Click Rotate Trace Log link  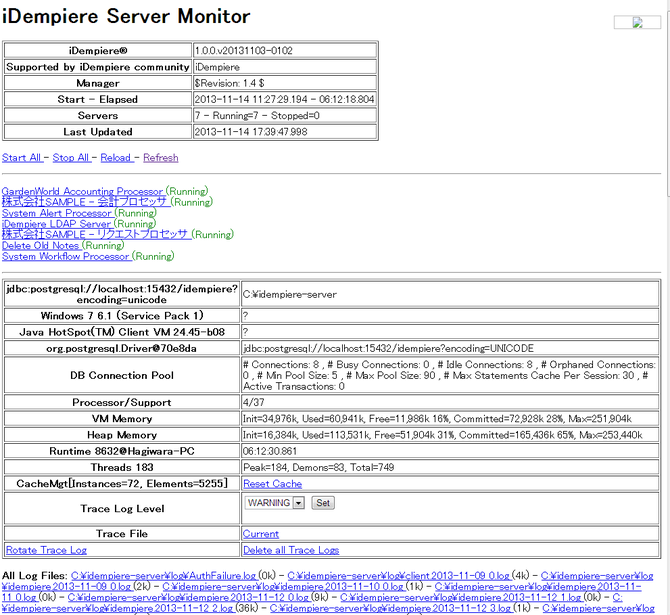click(x=46, y=550)
